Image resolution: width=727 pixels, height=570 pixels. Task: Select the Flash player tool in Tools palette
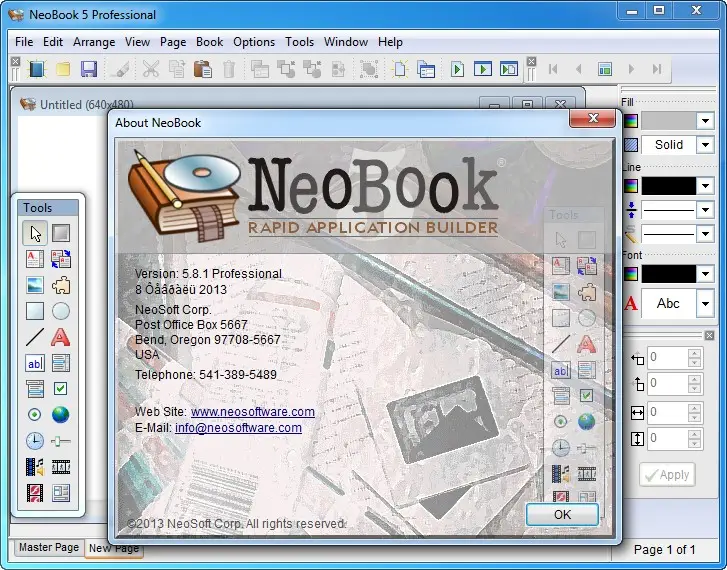click(x=35, y=493)
